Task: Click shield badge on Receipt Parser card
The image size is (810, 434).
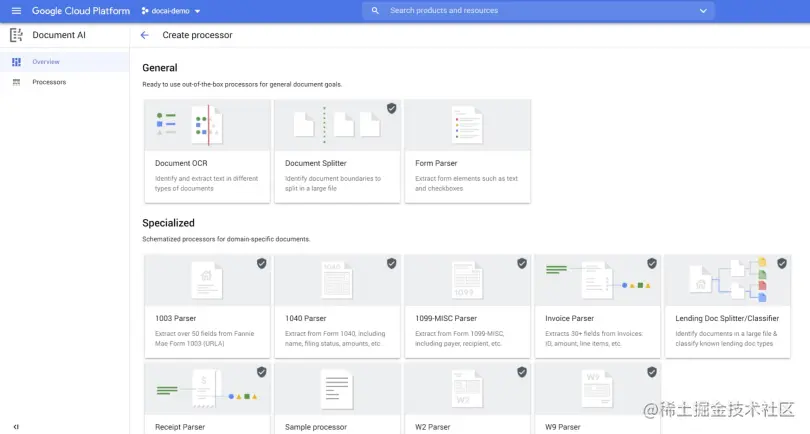Action: coord(262,372)
